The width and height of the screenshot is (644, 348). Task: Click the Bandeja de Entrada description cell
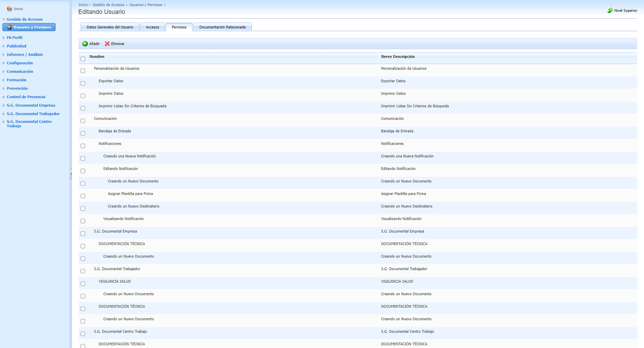[x=397, y=131]
